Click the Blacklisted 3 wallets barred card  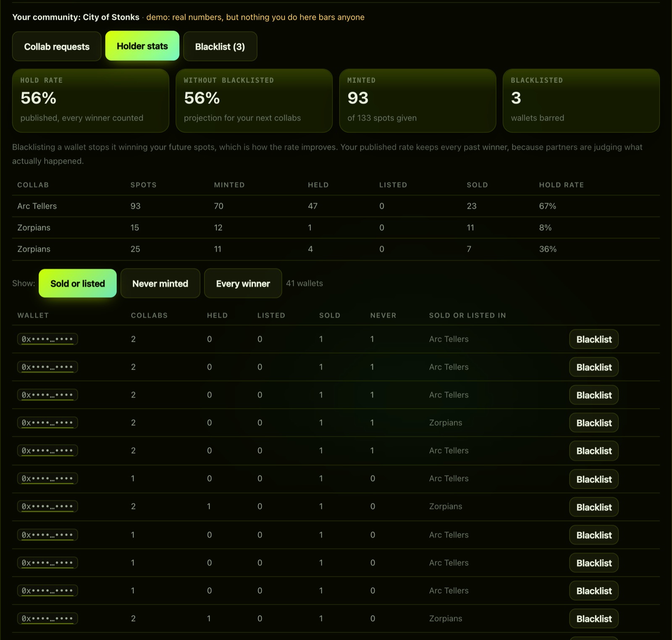pos(581,101)
